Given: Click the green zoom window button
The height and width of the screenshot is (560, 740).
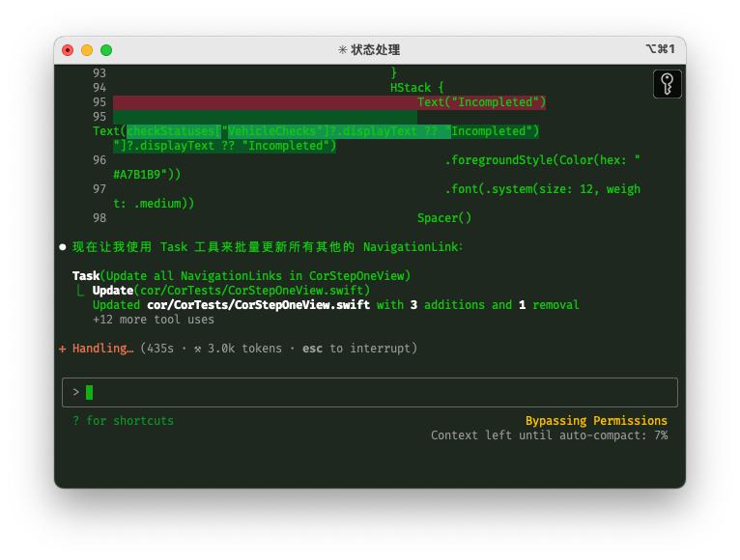Looking at the screenshot, I should (x=106, y=50).
